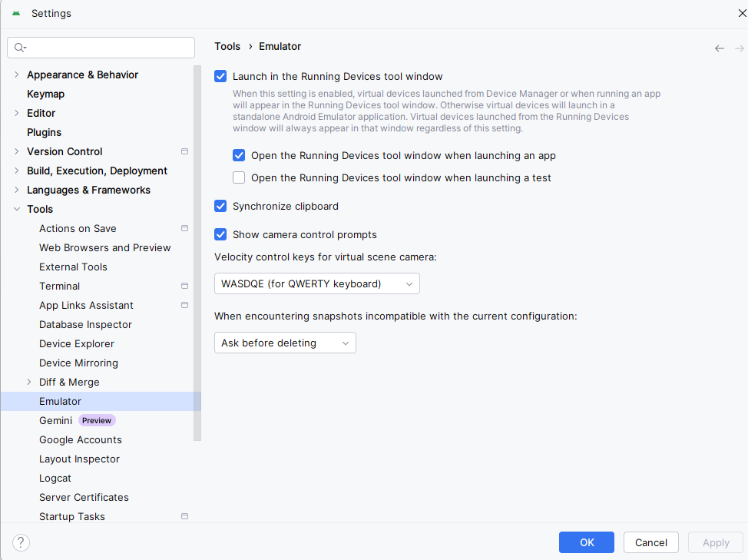Click the search magnifier in the settings search field
This screenshot has width=748, height=560.
(x=19, y=48)
